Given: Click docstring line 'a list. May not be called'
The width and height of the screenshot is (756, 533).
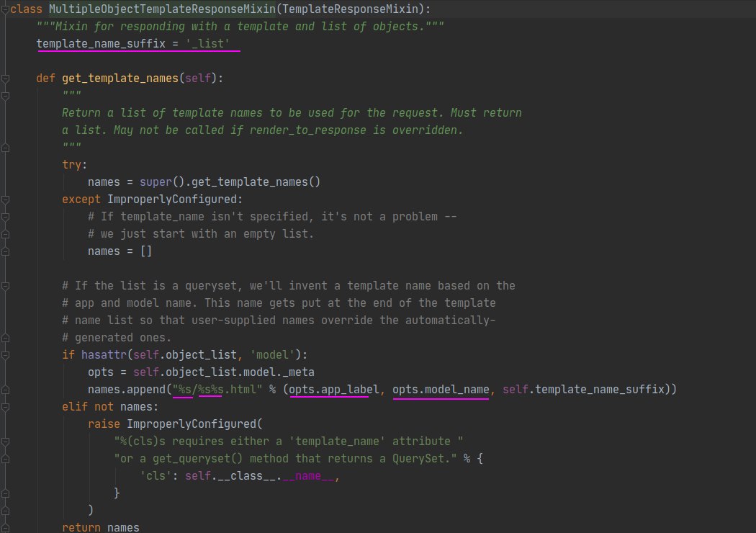Looking at the screenshot, I should [x=263, y=130].
